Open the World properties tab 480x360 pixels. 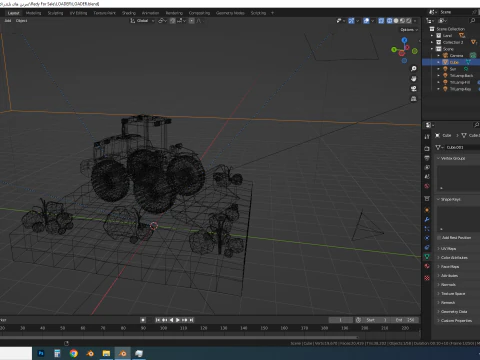tap(427, 186)
